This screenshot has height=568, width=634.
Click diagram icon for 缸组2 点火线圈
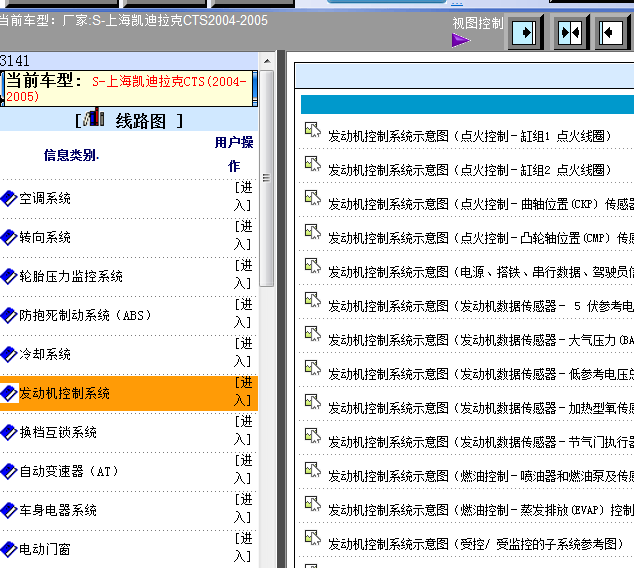(313, 164)
